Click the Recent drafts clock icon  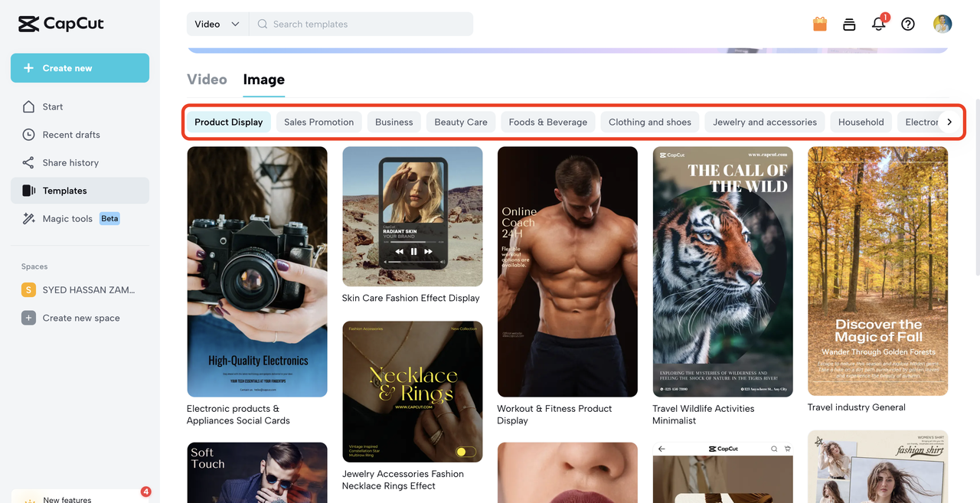(28, 135)
